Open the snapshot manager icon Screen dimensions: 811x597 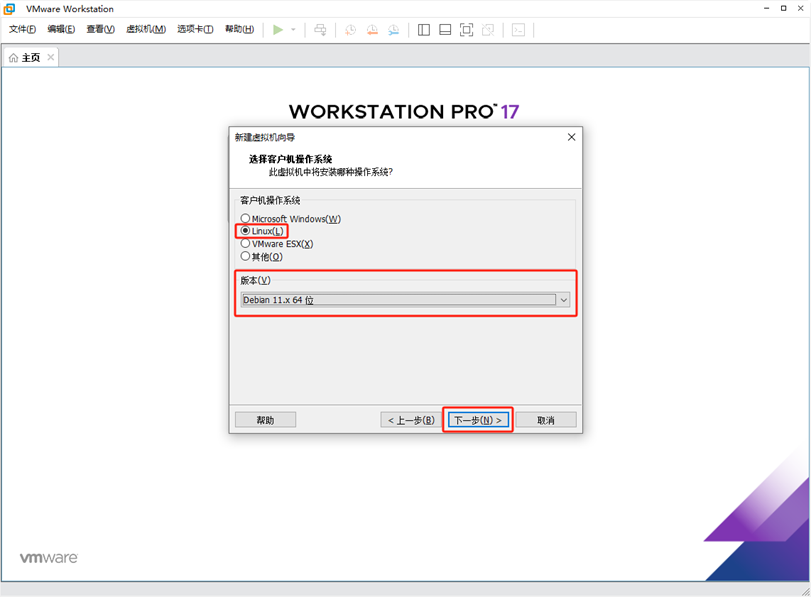[394, 29]
